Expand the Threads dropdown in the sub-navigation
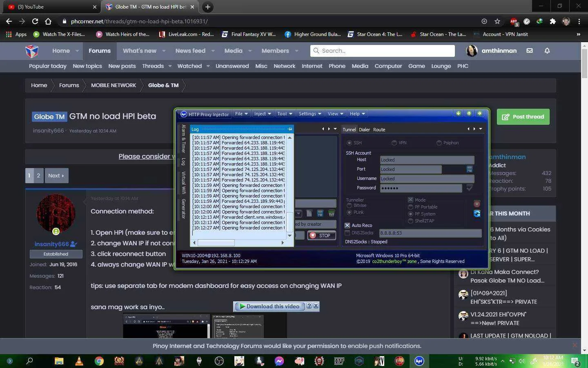This screenshot has width=588, height=368. pyautogui.click(x=170, y=66)
